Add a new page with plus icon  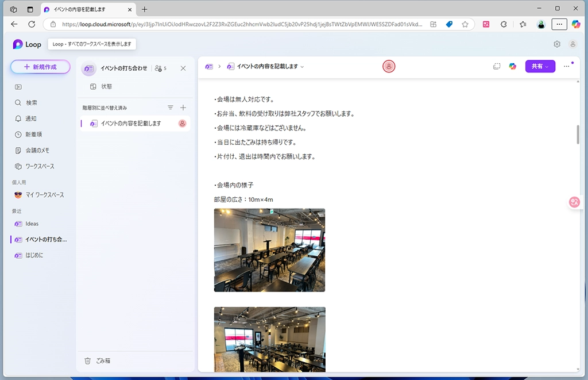point(183,108)
